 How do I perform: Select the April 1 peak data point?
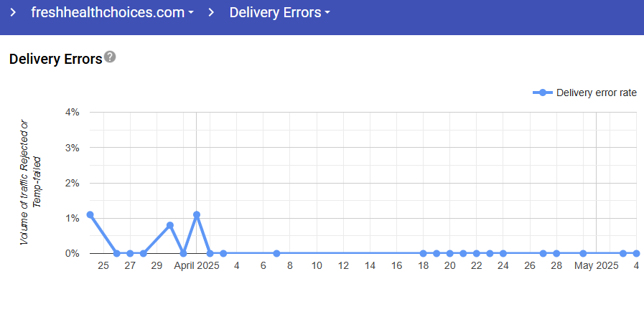(197, 214)
